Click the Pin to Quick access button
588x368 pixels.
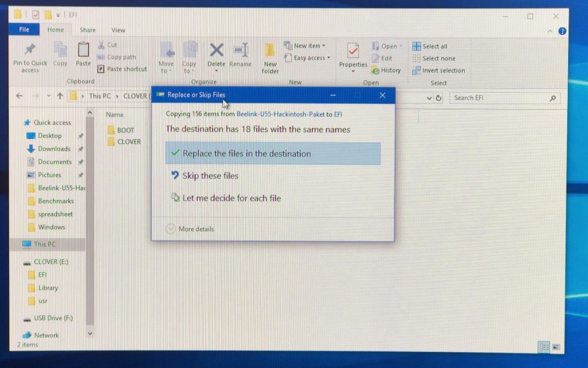tap(30, 58)
